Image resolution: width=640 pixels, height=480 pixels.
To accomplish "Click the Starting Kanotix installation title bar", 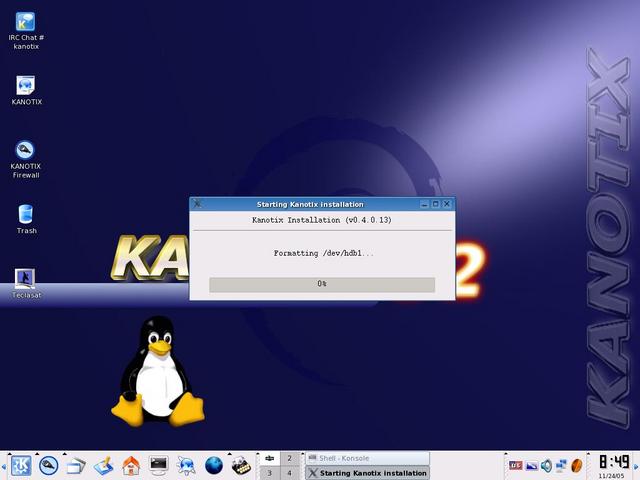I will click(x=310, y=204).
